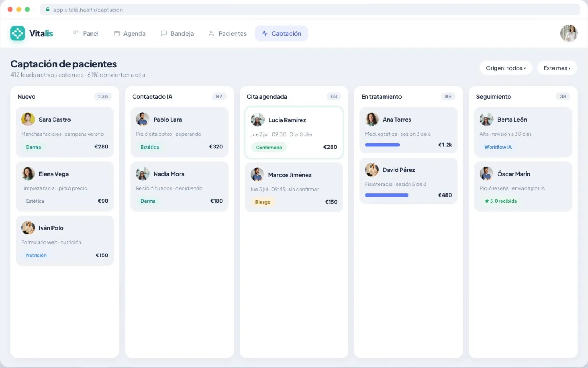Screen dimensions: 588x368
Task: Open the Bandeja chat icon
Action: tap(164, 33)
